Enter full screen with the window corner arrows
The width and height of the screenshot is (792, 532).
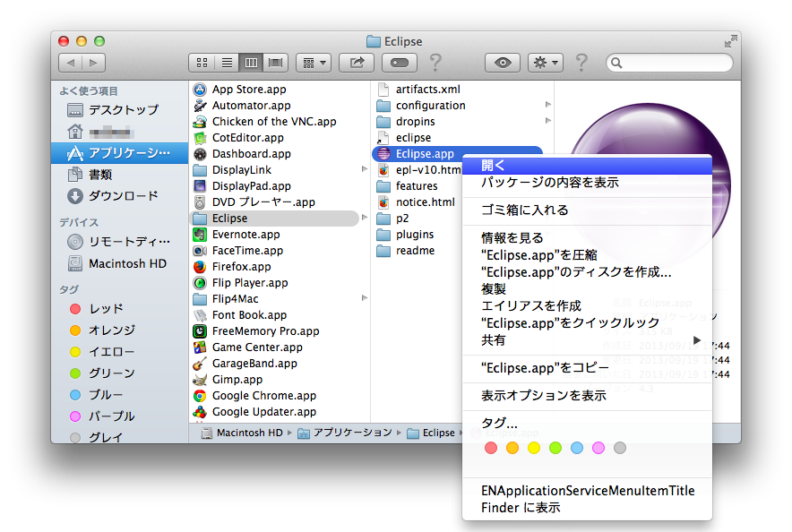click(730, 41)
